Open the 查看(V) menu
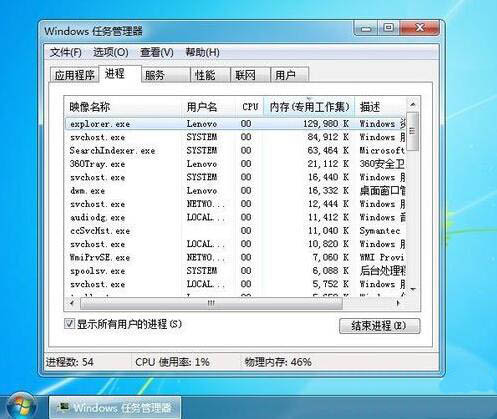The height and width of the screenshot is (419, 497). (x=157, y=52)
